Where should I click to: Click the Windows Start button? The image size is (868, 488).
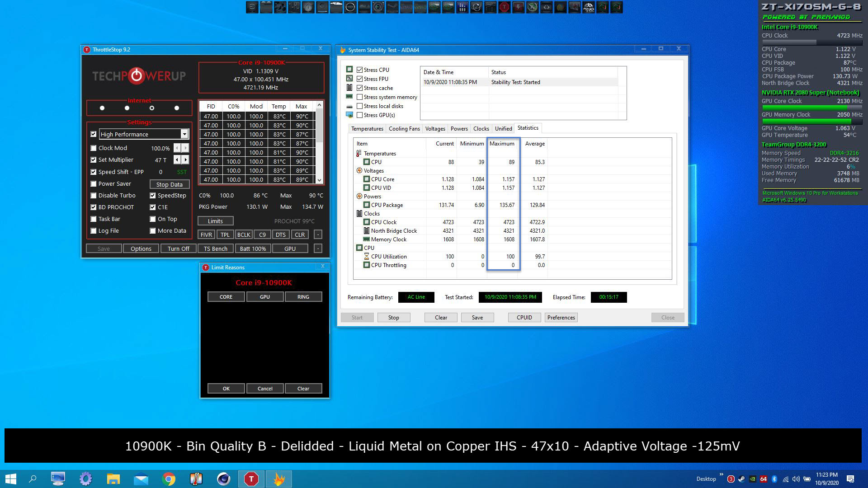(11, 479)
